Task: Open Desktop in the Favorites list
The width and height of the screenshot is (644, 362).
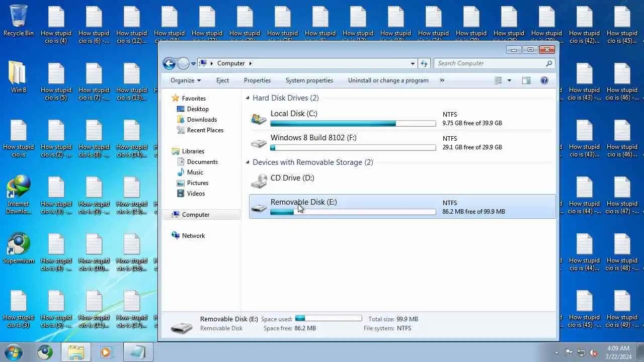Action: (x=198, y=109)
